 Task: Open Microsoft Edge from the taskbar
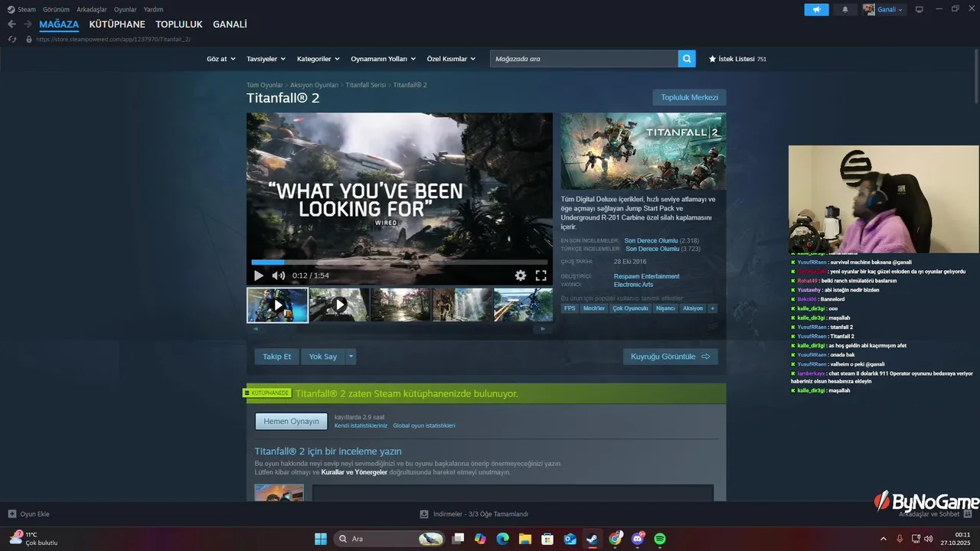[x=502, y=539]
